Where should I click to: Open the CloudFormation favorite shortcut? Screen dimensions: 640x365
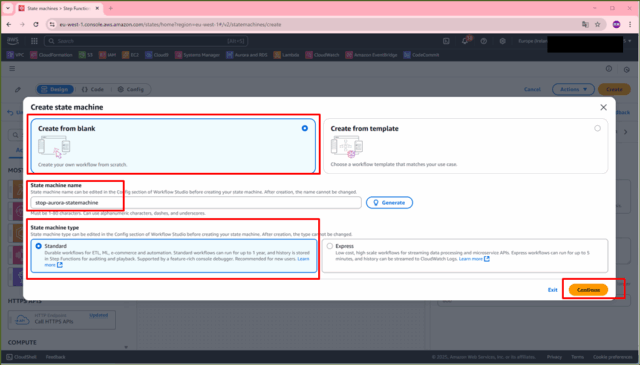point(51,55)
